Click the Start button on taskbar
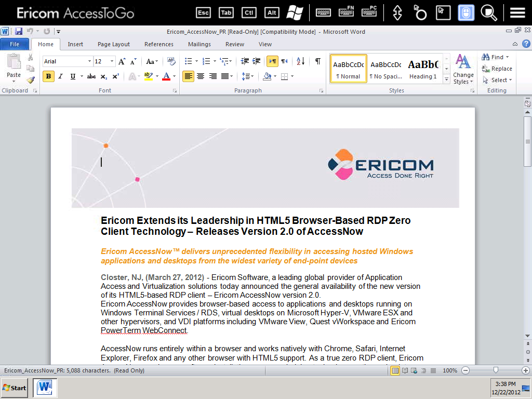The image size is (532, 399). click(14, 388)
